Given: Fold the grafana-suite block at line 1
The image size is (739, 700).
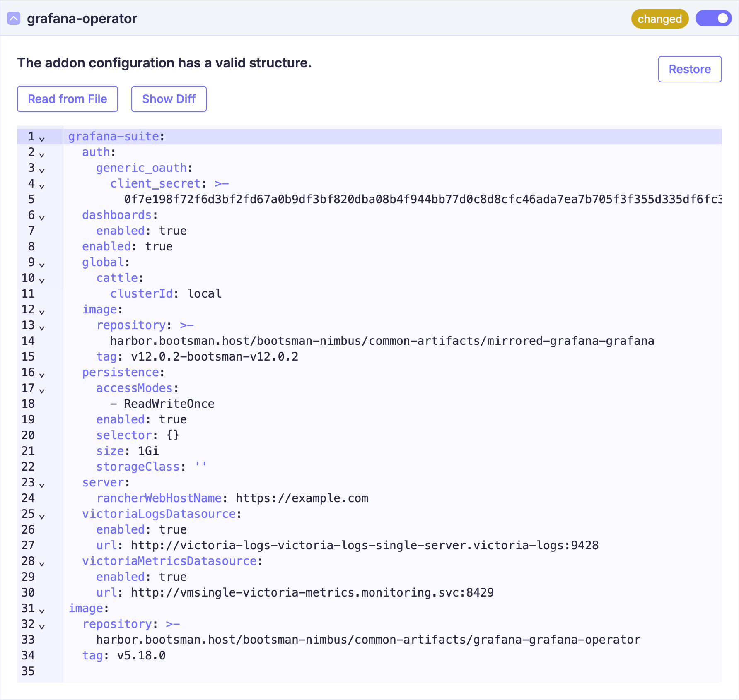Looking at the screenshot, I should tap(42, 139).
